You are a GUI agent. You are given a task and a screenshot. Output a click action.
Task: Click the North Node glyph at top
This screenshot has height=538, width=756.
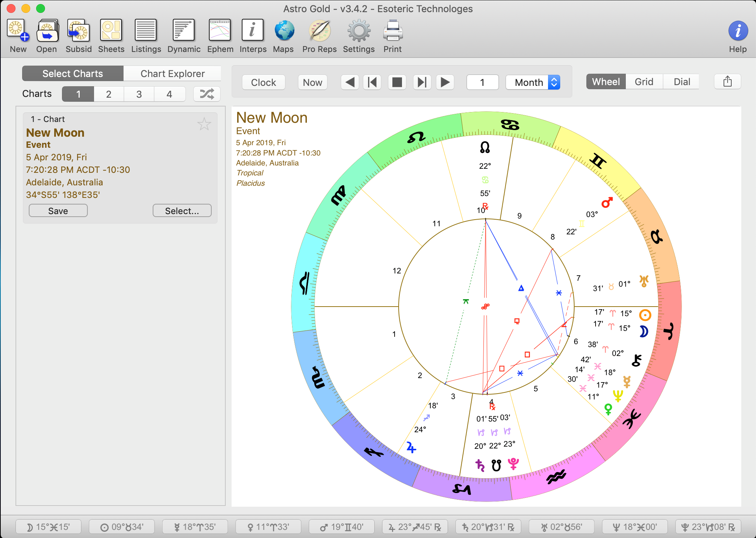coord(485,147)
